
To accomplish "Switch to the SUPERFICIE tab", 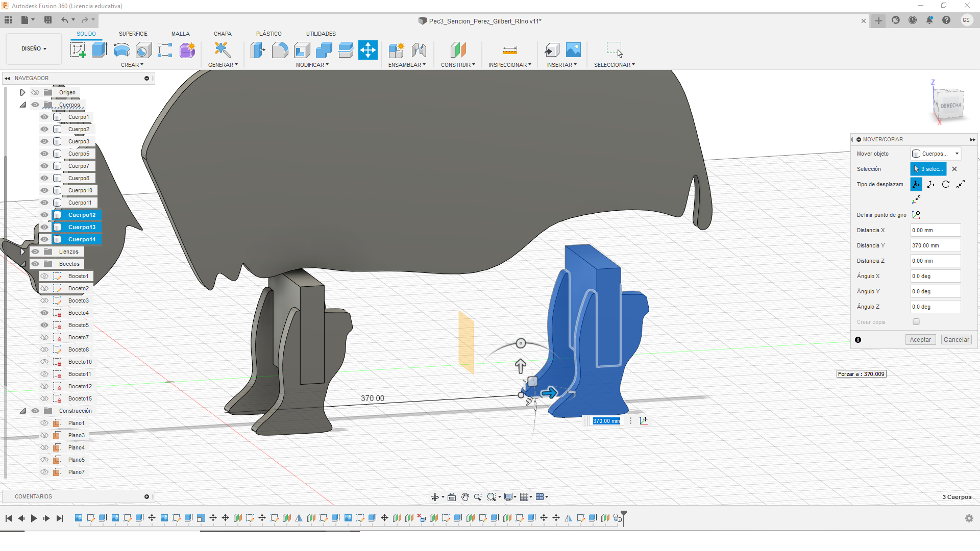I will pyautogui.click(x=133, y=34).
